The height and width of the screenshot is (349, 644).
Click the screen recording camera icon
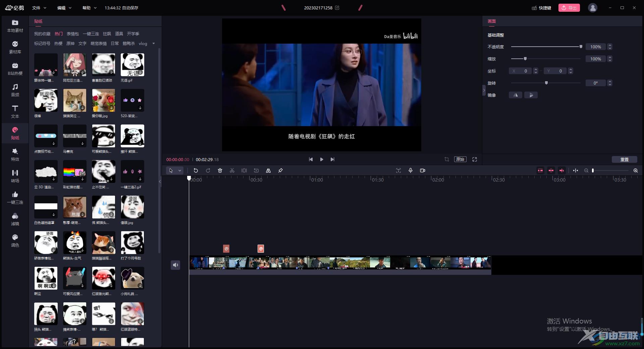(x=423, y=170)
